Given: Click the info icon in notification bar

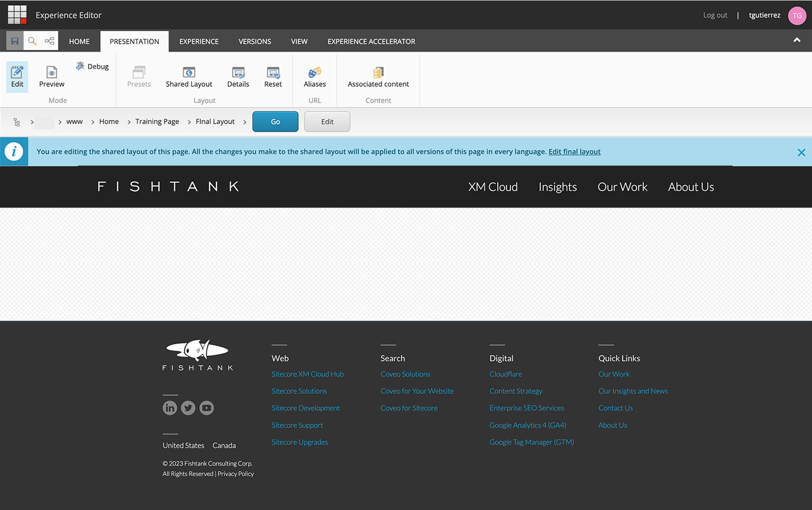Looking at the screenshot, I should (x=14, y=152).
